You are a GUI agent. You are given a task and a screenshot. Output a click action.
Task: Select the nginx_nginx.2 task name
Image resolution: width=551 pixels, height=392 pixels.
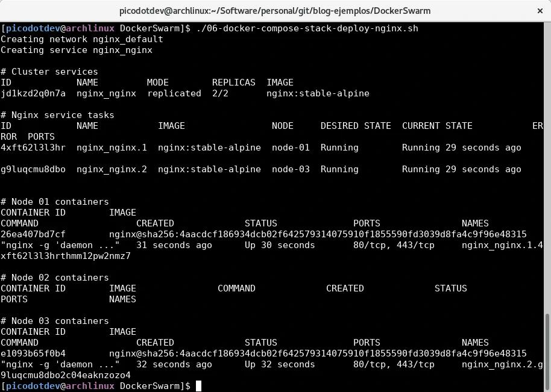(x=112, y=169)
